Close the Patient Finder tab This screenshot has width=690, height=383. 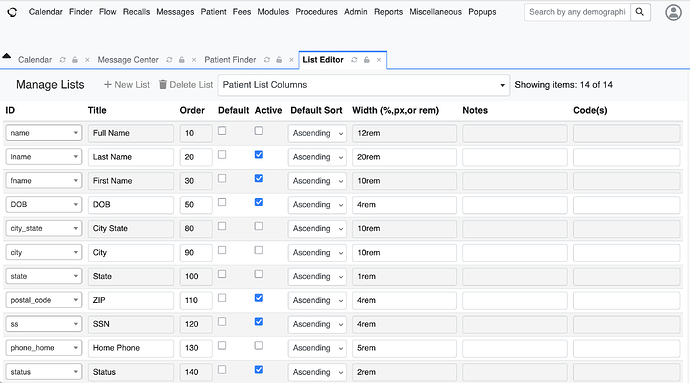291,60
